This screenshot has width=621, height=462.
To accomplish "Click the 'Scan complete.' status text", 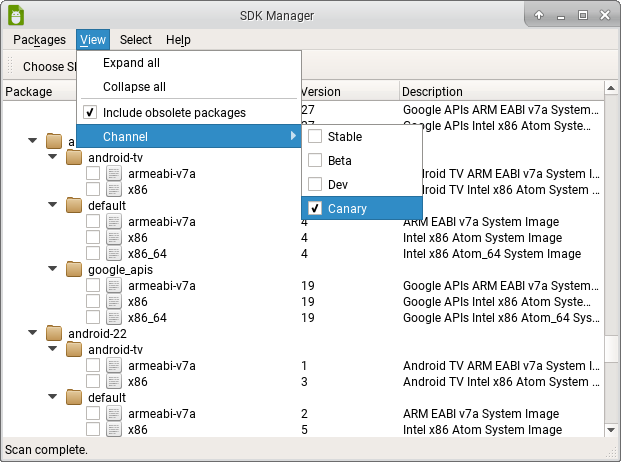I will (x=46, y=450).
